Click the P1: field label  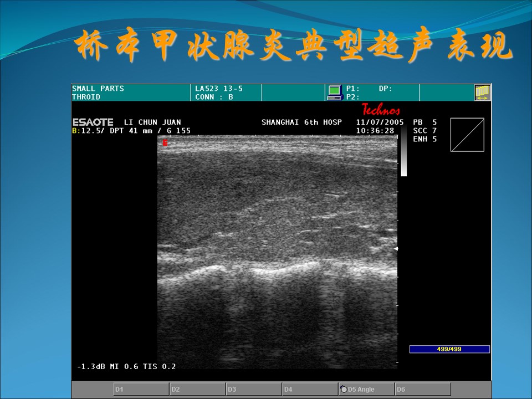coord(353,89)
